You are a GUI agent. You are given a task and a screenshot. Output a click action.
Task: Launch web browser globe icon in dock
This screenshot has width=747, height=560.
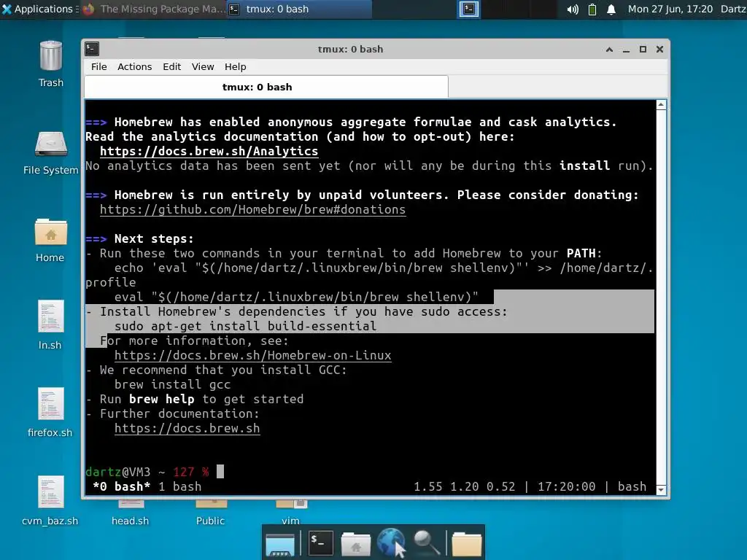point(391,542)
